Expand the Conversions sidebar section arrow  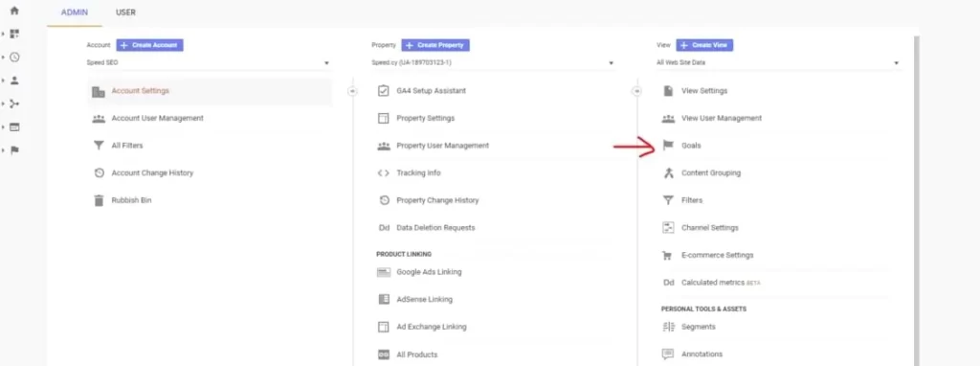(x=4, y=150)
